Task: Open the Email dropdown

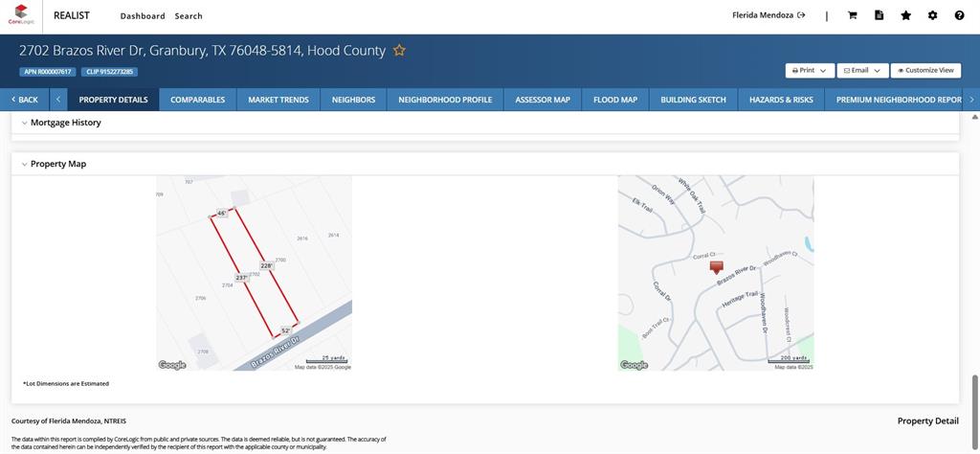Action: (862, 71)
